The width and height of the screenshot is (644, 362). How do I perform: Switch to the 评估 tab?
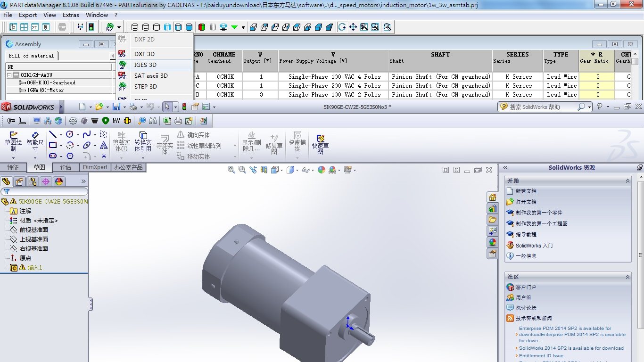pos(66,167)
